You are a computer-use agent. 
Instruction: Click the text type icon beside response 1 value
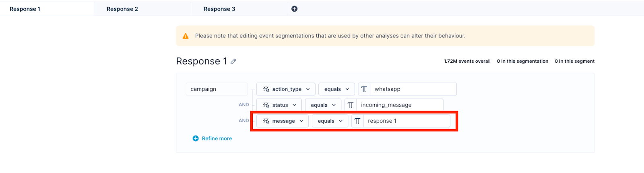[x=357, y=121]
